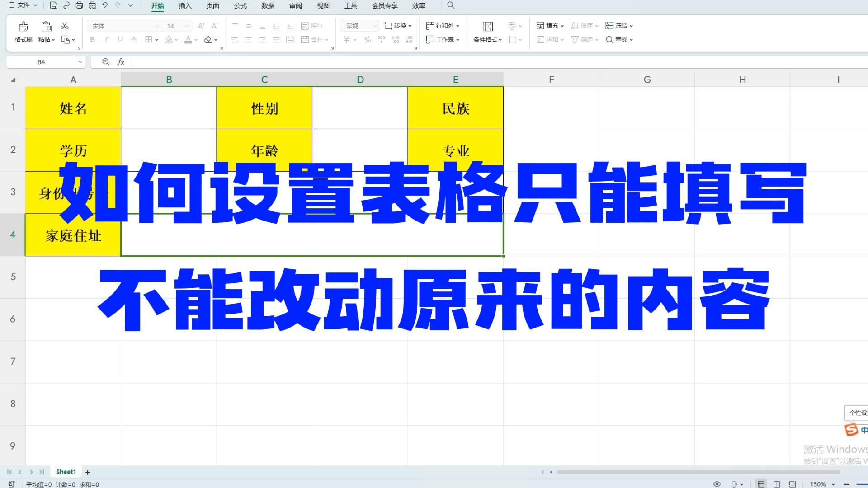Open the font size dropdown showing 14
This screenshot has width=868, height=488.
point(188,26)
